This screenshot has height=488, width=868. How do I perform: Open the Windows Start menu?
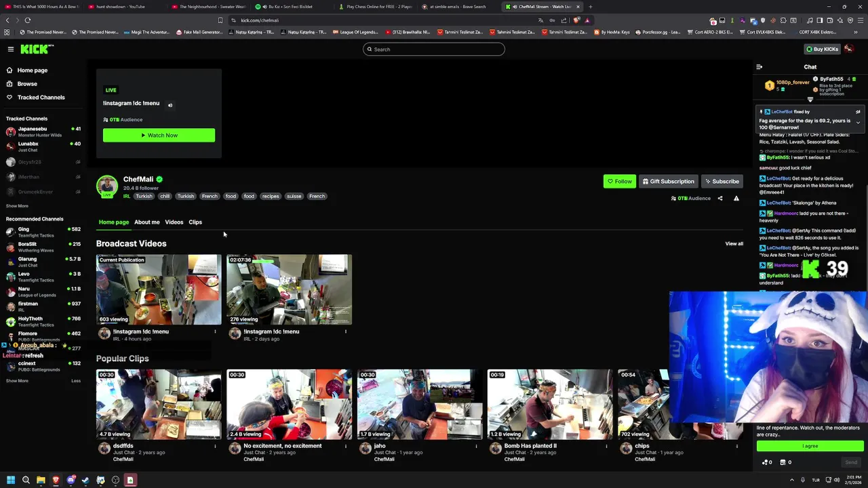coord(11,481)
